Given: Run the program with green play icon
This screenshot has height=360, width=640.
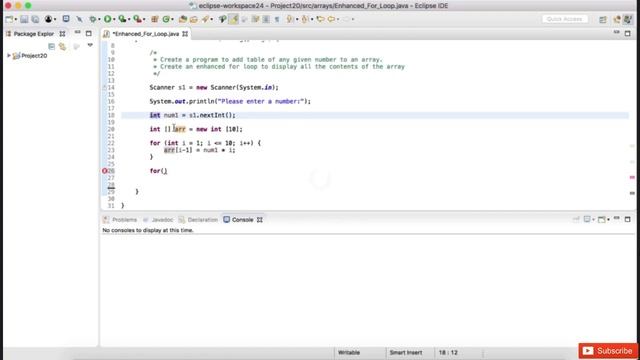Looking at the screenshot, I should pos(107,19).
